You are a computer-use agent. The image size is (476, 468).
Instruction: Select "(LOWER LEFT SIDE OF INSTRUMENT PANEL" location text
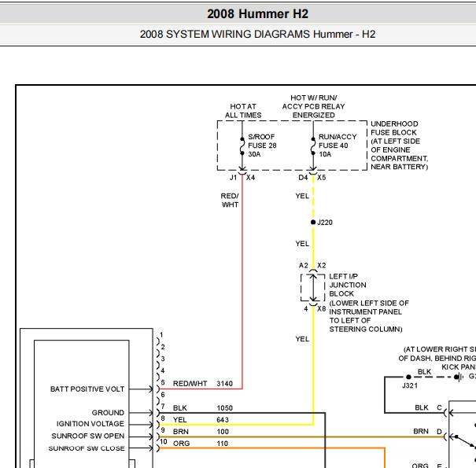(x=369, y=308)
